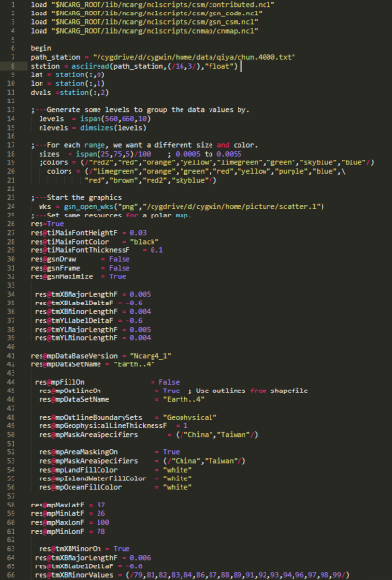Screen dimensions: 392x580
Task: Click "white" value of mpOceanFillColor
Action: pyautogui.click(x=178, y=487)
